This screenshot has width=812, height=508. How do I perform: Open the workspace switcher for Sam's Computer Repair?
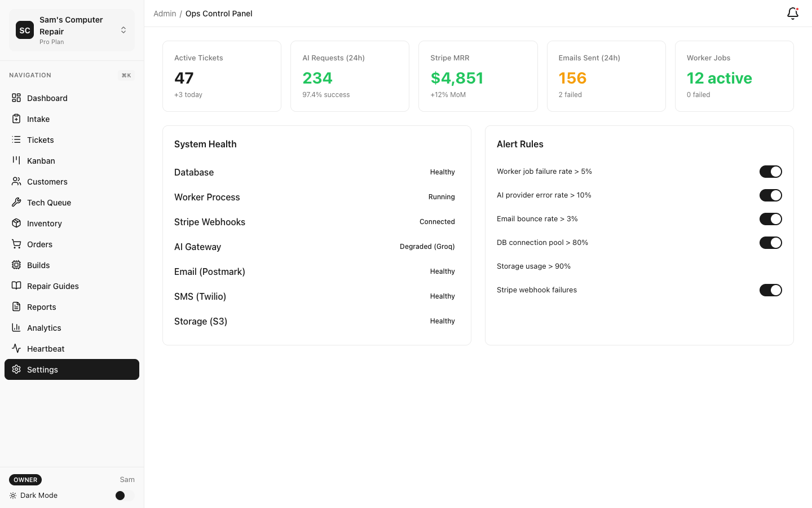123,30
